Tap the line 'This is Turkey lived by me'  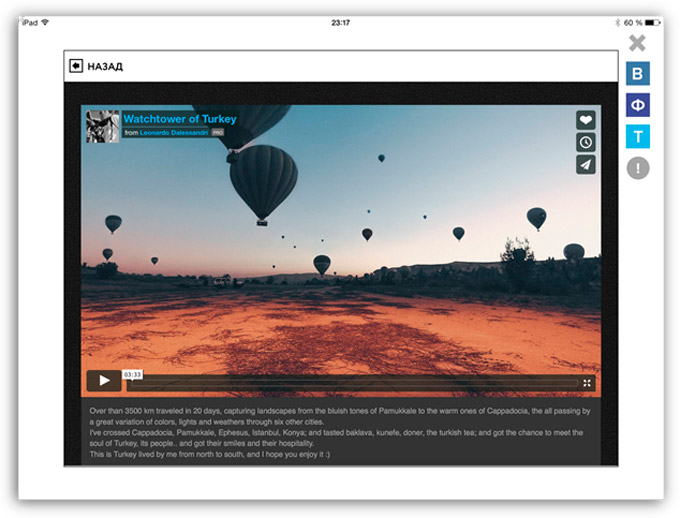[209, 454]
